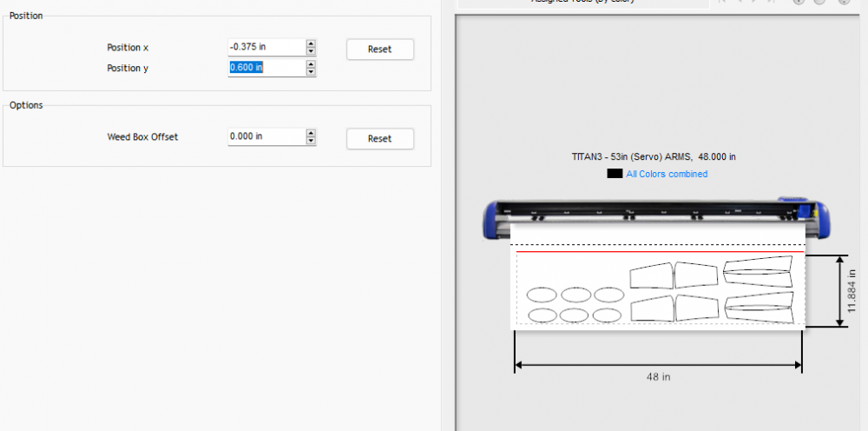Screen dimensions: 868x431
Task: Reduce Weed Box Offset with down arrow
Action: 311,142
